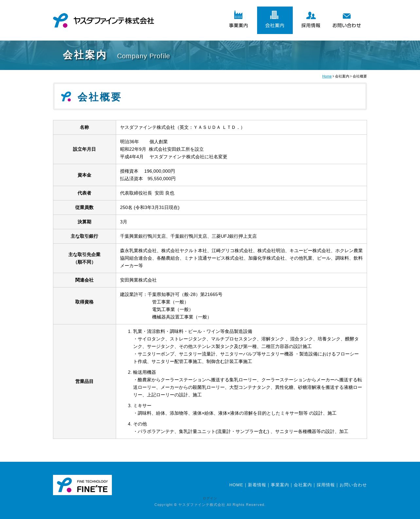
Task: Open the 採用情報 navigation menu
Action: (x=311, y=20)
